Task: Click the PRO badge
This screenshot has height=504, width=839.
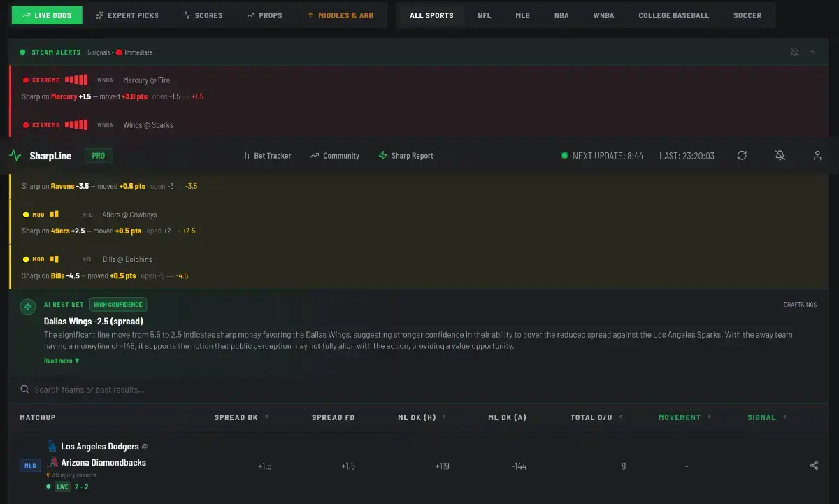Action: (x=99, y=156)
